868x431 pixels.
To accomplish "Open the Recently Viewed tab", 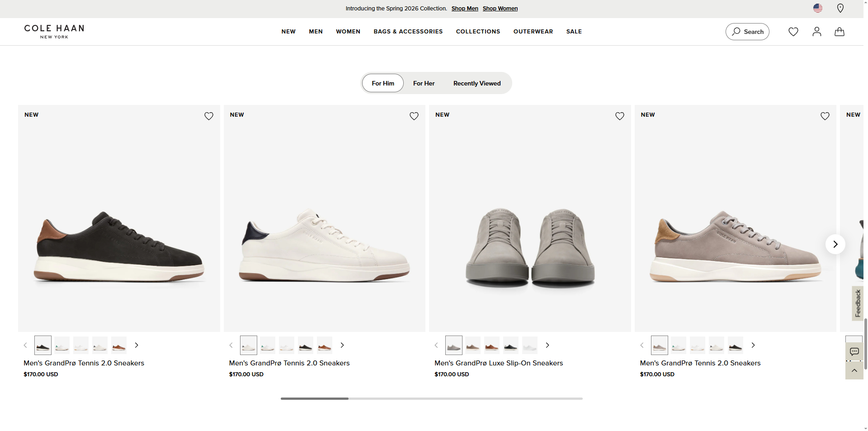I will 477,83.
